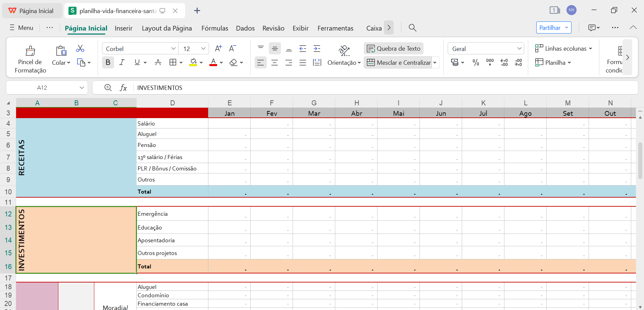Screen dimensions: 644x310
Task: Click the Partilhar button
Action: click(x=553, y=28)
